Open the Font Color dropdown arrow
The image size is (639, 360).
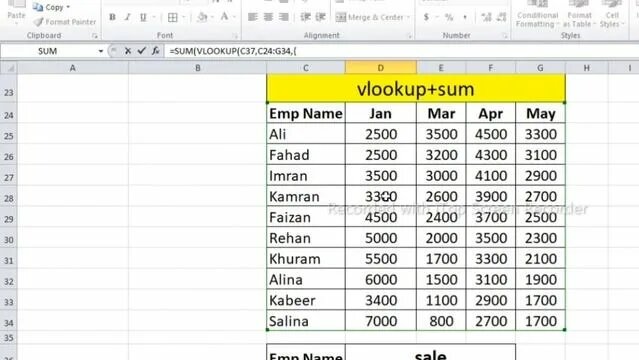pos(235,17)
